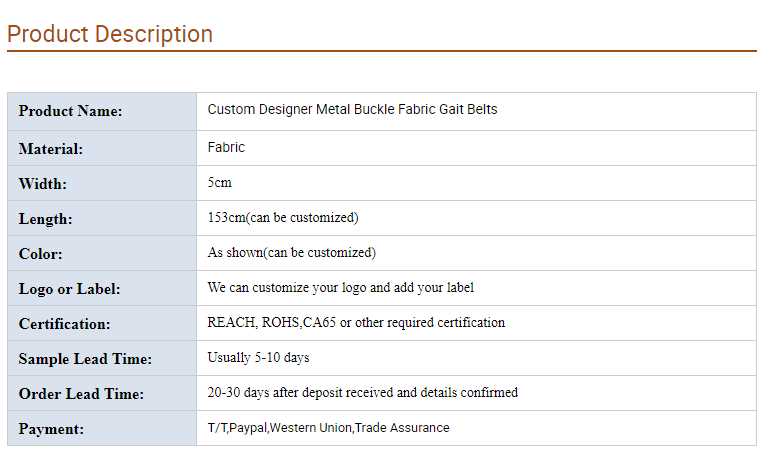Click the "Length:" label cell
This screenshot has width=784, height=459.
[x=46, y=219]
